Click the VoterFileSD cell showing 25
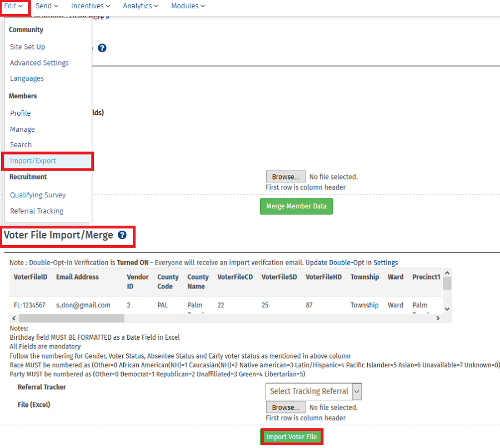The height and width of the screenshot is (448, 500). pos(264,305)
